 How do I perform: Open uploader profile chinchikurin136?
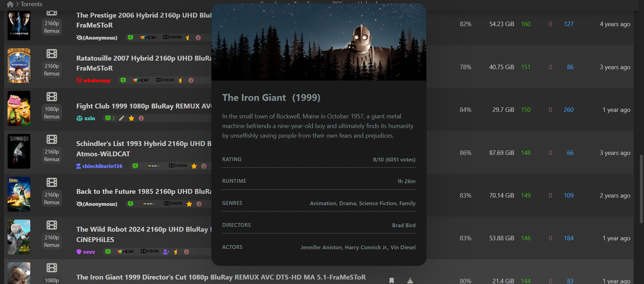[x=99, y=166]
